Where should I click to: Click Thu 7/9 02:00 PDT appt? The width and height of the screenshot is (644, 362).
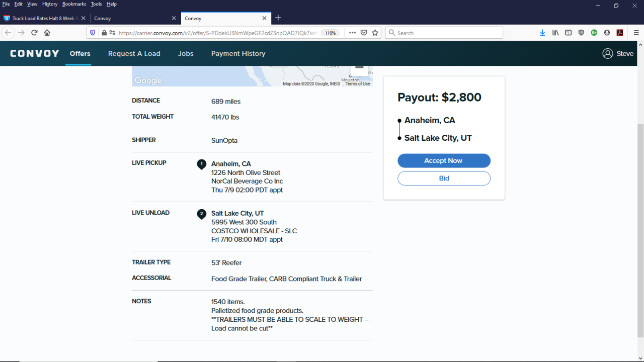coord(247,190)
